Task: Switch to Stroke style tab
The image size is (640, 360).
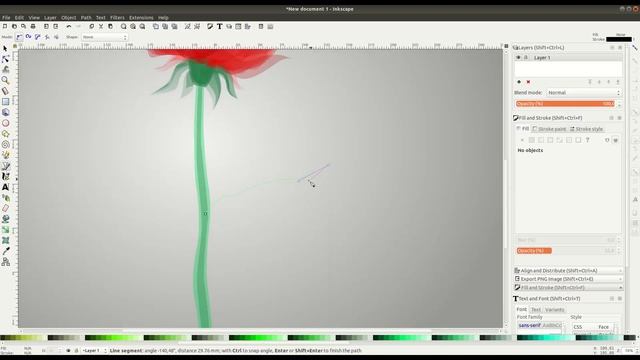Action: click(586, 129)
